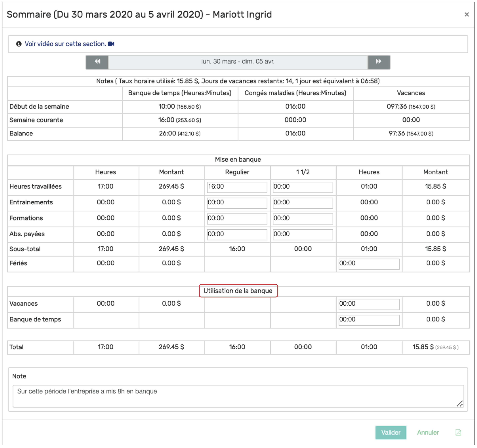Image resolution: width=477 pixels, height=448 pixels.
Task: Close the Sommaire dialog with X
Action: point(466,15)
